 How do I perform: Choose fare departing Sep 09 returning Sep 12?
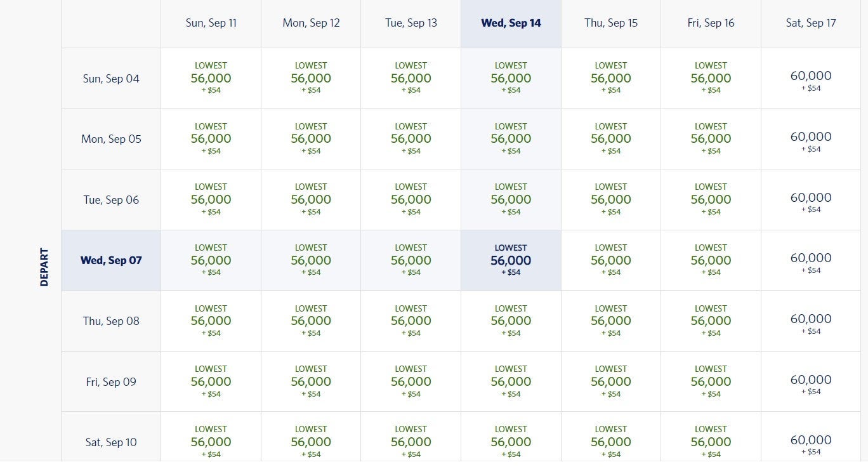(x=311, y=381)
